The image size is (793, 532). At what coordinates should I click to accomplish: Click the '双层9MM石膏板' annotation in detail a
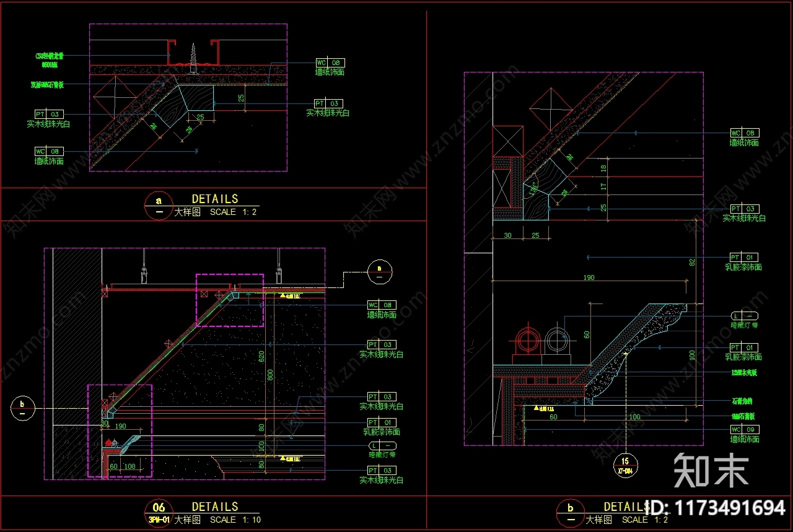pos(48,85)
